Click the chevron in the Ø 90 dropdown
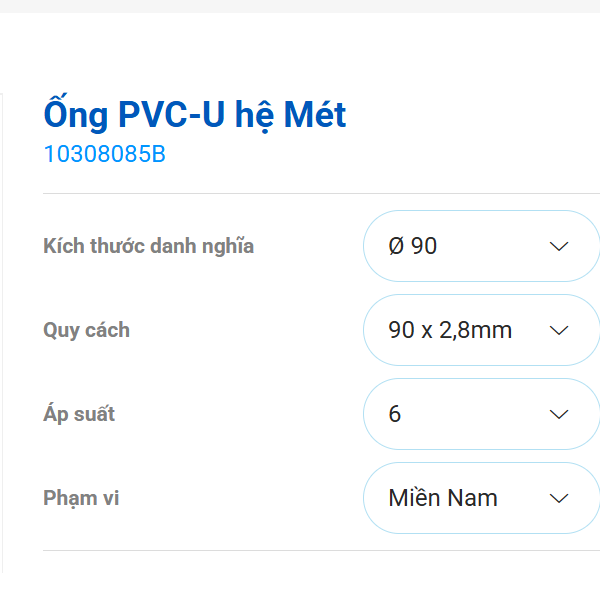The height and width of the screenshot is (600, 600). [x=559, y=246]
